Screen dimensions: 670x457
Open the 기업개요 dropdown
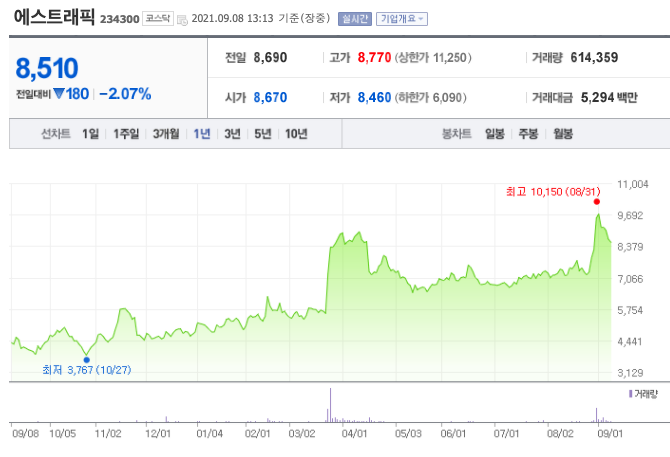pyautogui.click(x=402, y=19)
